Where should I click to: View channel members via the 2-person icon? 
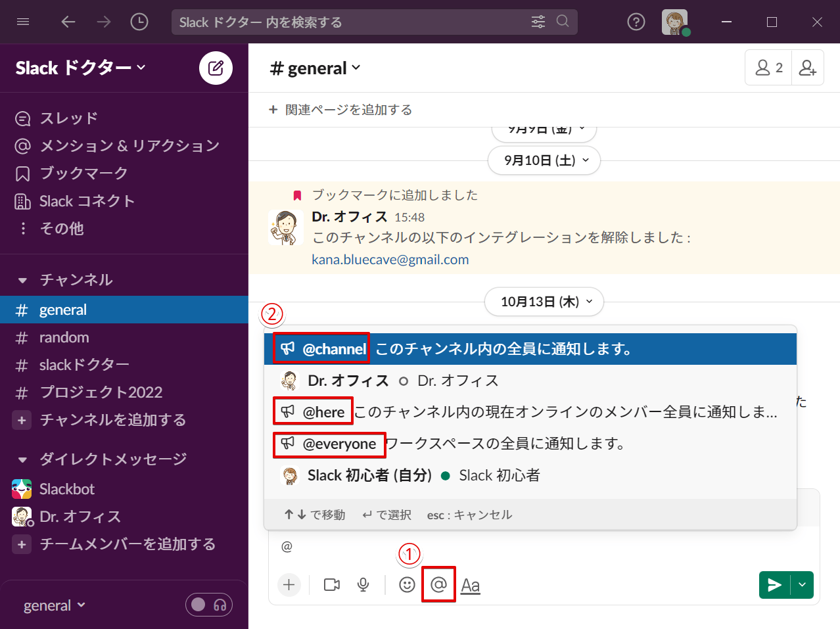point(768,67)
